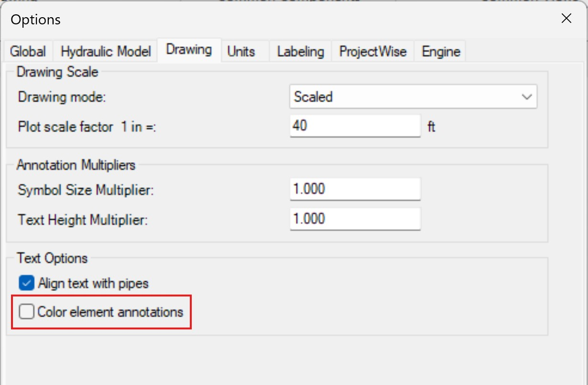Click the Drawing mode label
This screenshot has height=385, width=588.
[x=62, y=97]
